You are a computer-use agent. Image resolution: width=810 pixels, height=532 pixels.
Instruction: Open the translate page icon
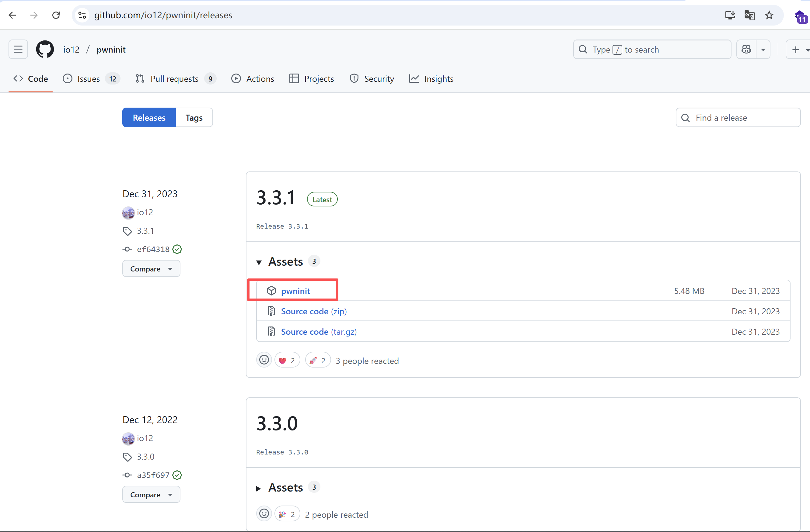click(x=749, y=15)
